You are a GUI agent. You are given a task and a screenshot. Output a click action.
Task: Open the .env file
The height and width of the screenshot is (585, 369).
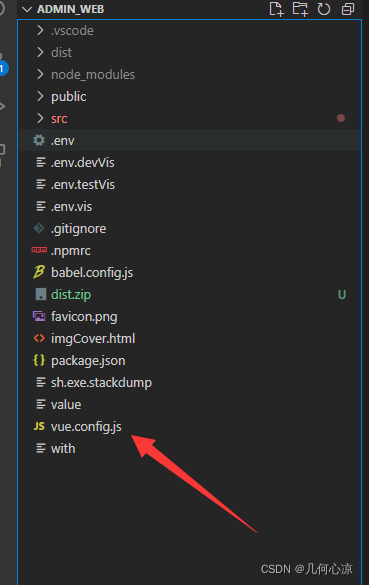pos(63,141)
